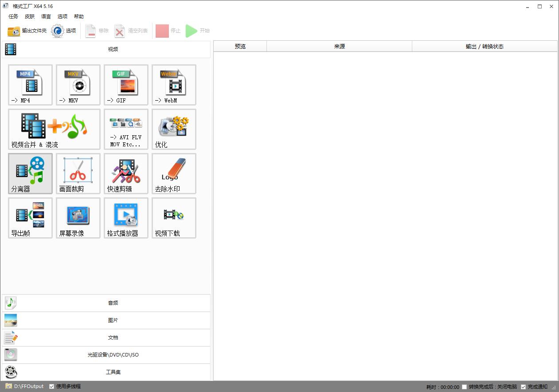
Task: Open the 去除水印 eraser tool
Action: 174,173
